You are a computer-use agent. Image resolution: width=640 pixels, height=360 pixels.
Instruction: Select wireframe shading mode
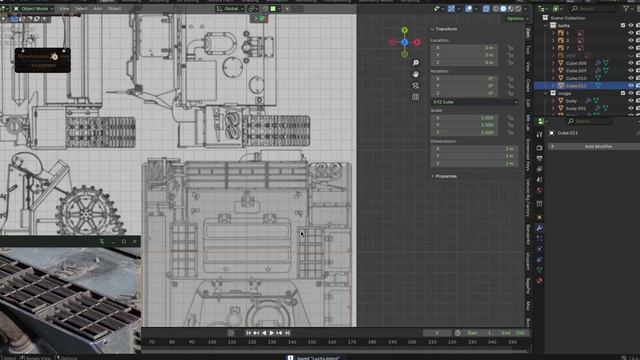pyautogui.click(x=496, y=9)
